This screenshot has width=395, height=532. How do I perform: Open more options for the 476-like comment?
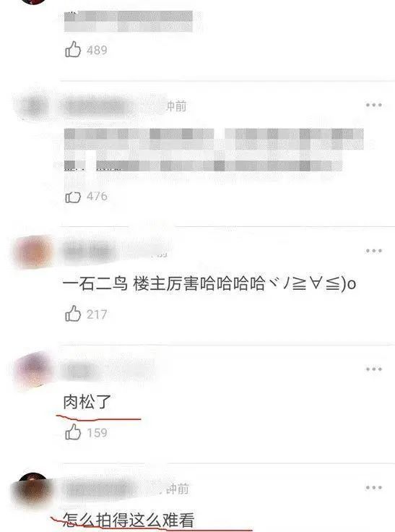pyautogui.click(x=373, y=105)
